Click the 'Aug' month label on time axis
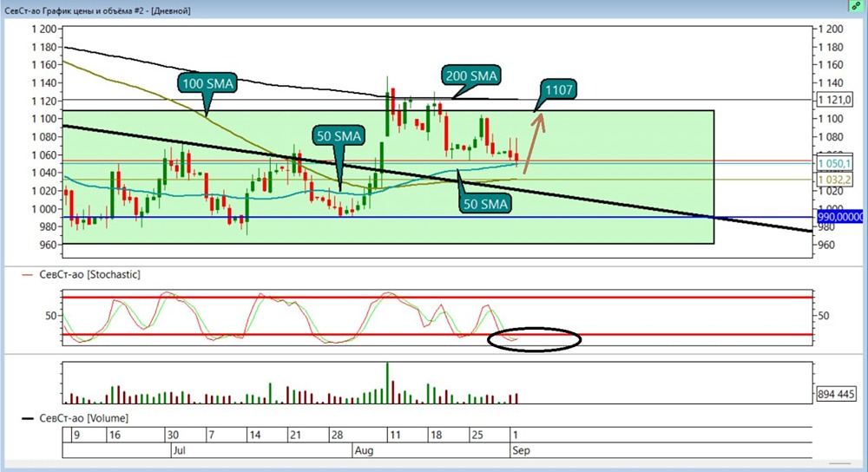This screenshot has height=472, width=868. click(x=364, y=450)
